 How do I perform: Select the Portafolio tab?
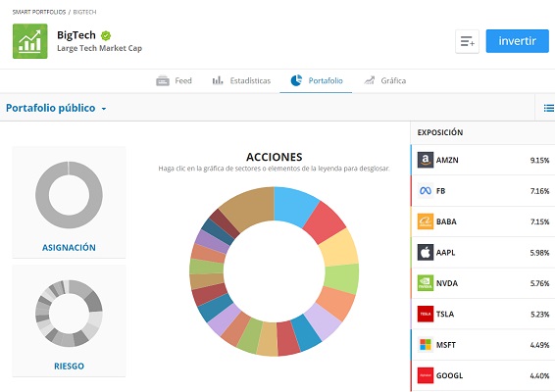(316, 80)
